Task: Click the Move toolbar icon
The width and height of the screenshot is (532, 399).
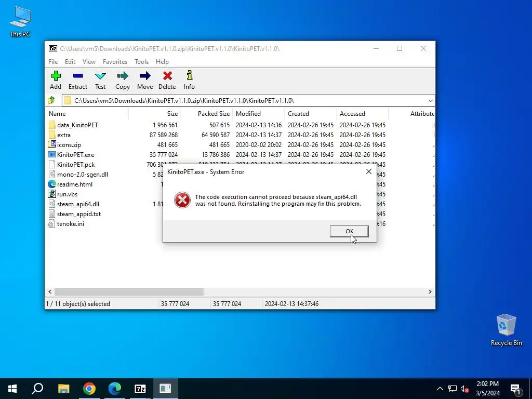Action: click(145, 76)
